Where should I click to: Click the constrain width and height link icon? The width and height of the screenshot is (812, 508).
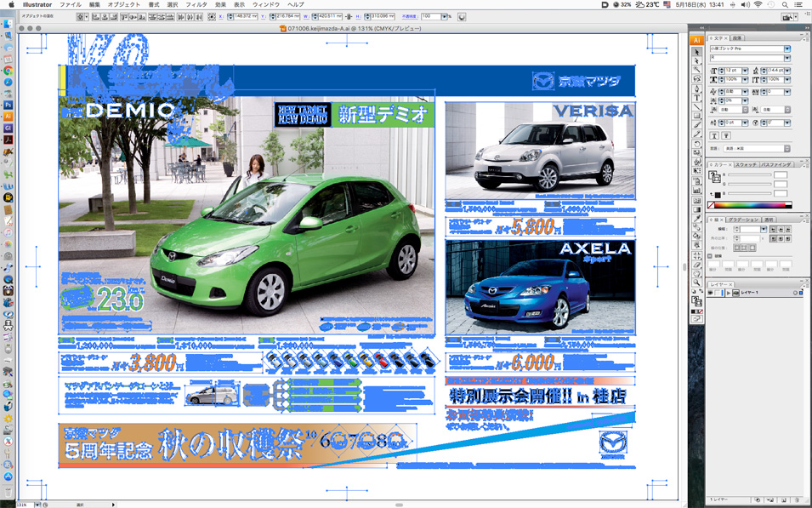348,16
